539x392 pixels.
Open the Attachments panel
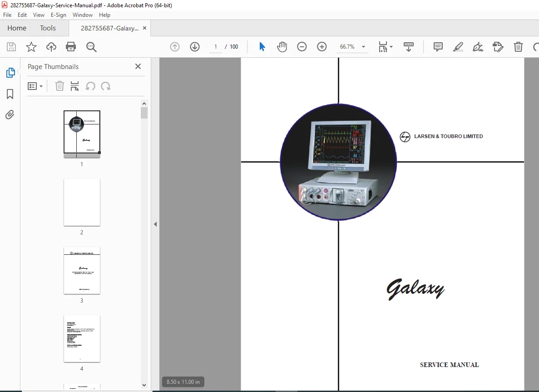pyautogui.click(x=10, y=114)
